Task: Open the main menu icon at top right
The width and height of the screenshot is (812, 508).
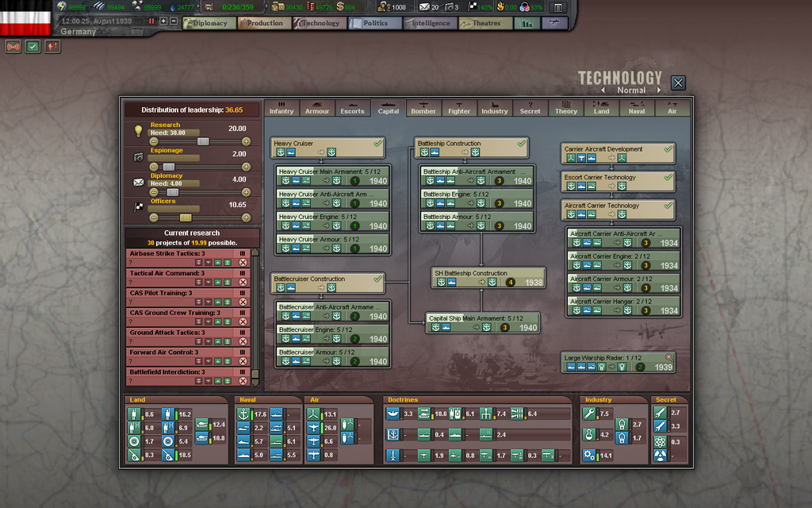Action: click(x=557, y=8)
